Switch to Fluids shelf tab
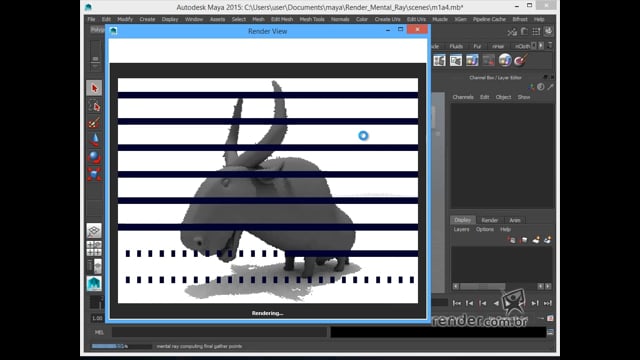640x360 pixels. 456,46
